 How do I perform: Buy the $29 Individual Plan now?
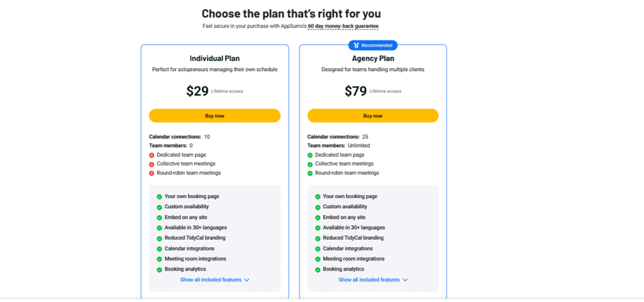(214, 116)
